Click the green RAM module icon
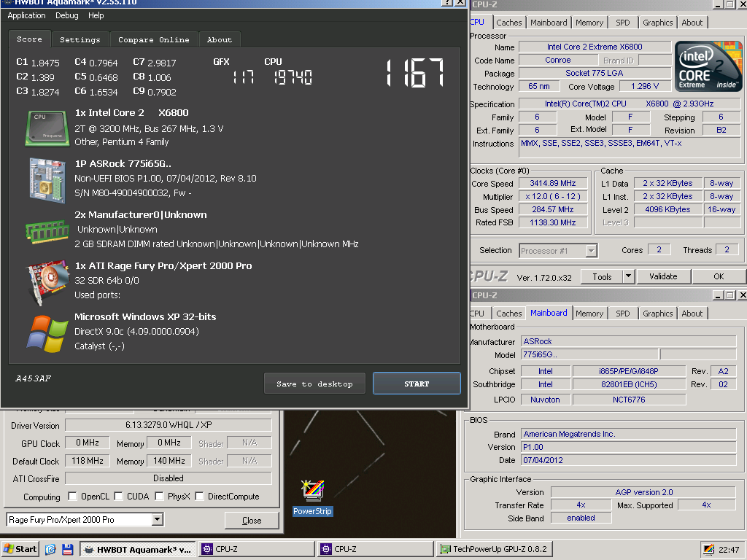Viewport: 747px width, 560px height. tap(47, 232)
